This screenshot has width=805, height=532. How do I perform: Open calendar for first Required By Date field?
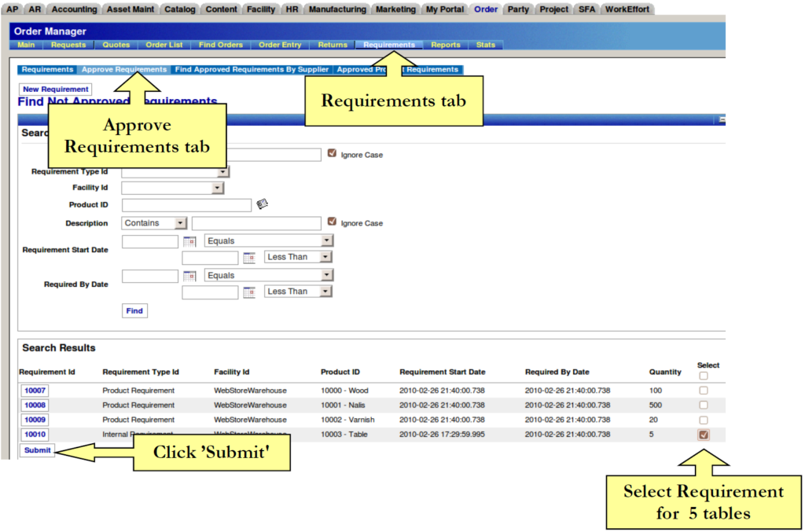[189, 276]
